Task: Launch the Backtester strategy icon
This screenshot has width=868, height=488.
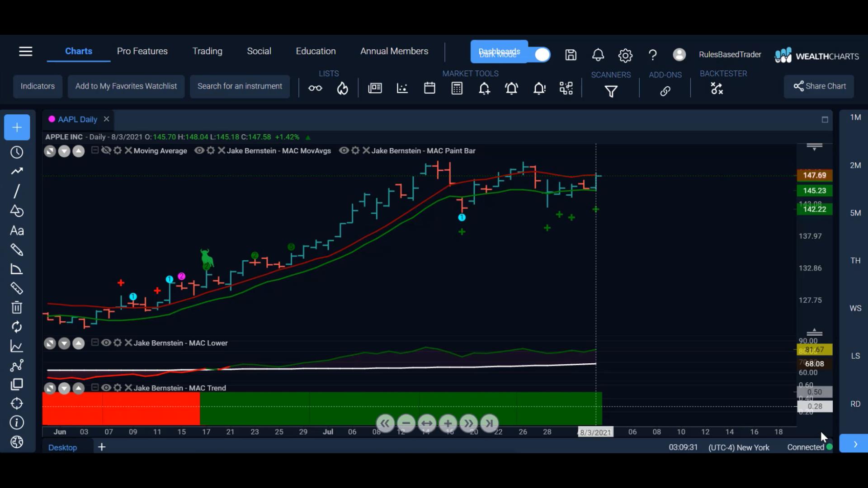Action: [717, 88]
